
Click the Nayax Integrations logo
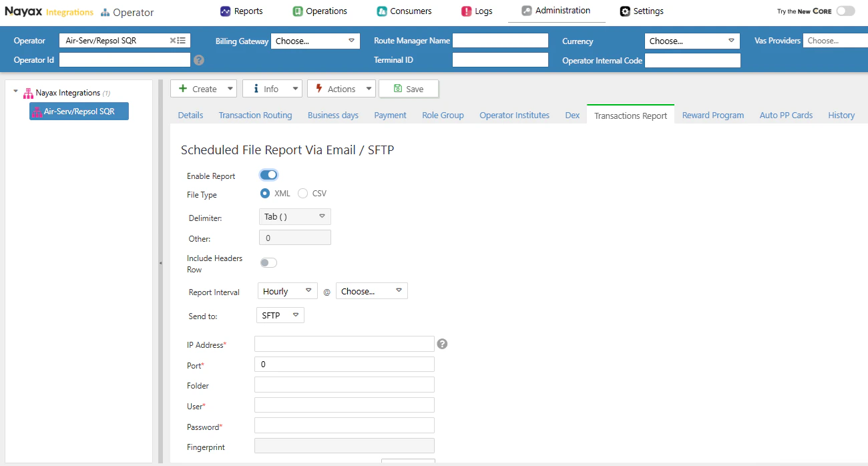click(x=49, y=12)
